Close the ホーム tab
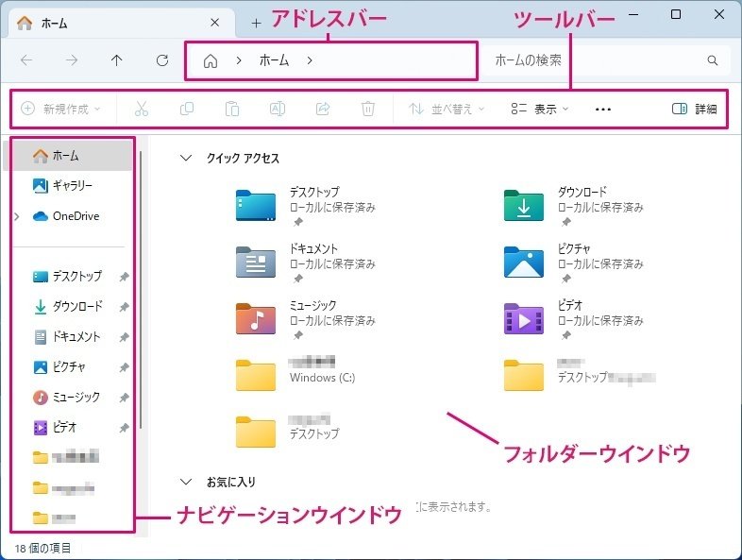 coord(215,23)
